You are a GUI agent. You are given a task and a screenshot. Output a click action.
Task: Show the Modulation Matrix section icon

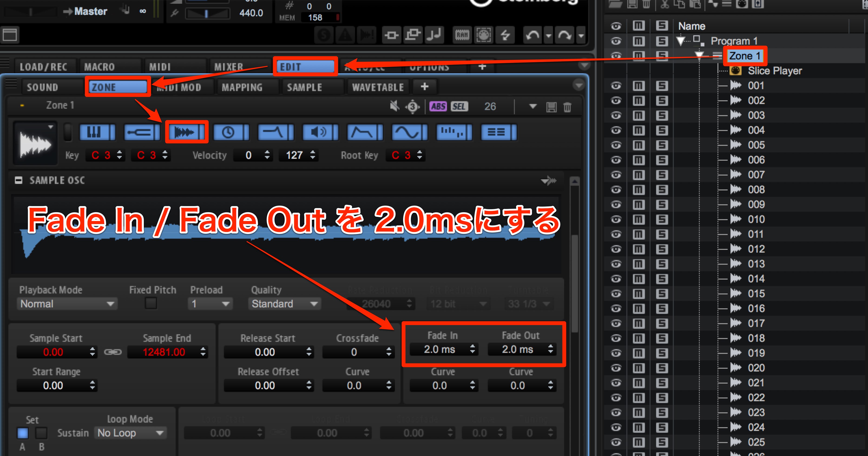(499, 132)
